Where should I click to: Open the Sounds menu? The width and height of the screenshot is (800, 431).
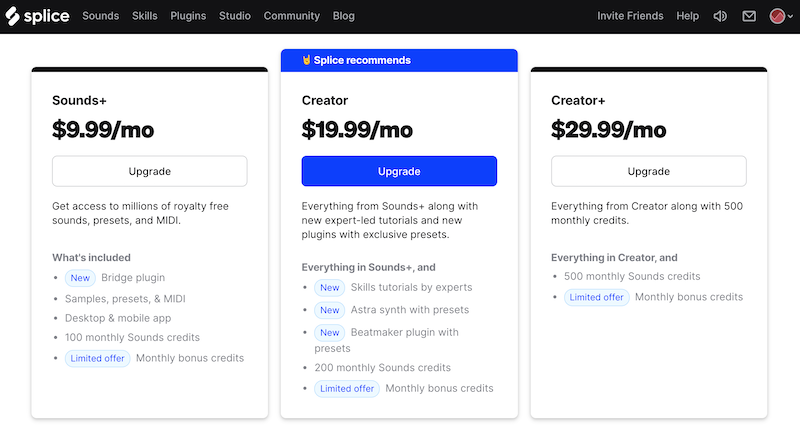[x=101, y=16]
